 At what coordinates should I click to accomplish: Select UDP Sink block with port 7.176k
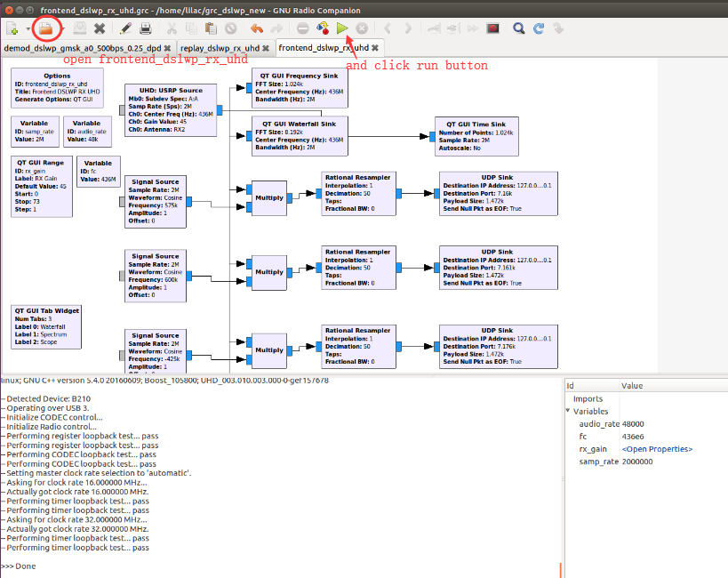[x=498, y=347]
